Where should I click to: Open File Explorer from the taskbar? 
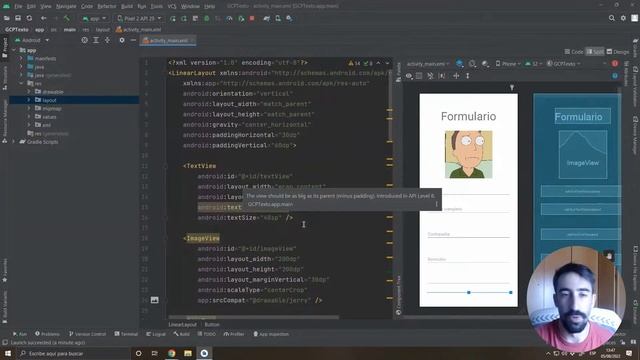point(188,353)
